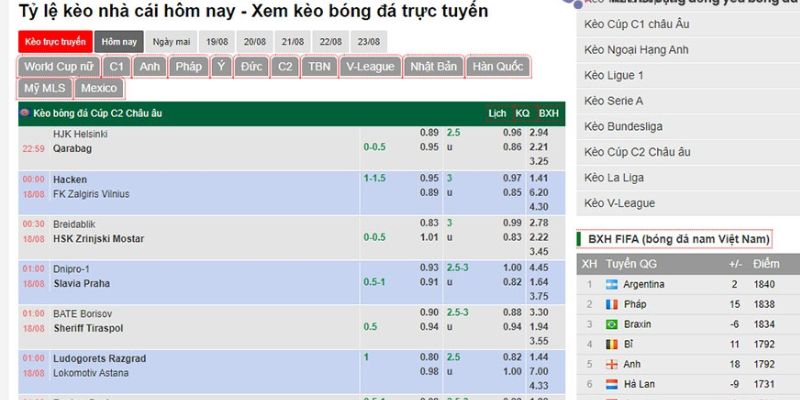Open sidebar link Kèo Ngoại Hạng Anh
The image size is (800, 400).
click(636, 49)
